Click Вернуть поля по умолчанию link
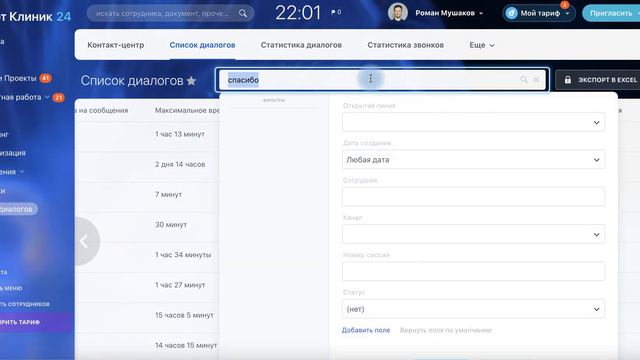Screen dimensions: 640x360 (x=446, y=330)
